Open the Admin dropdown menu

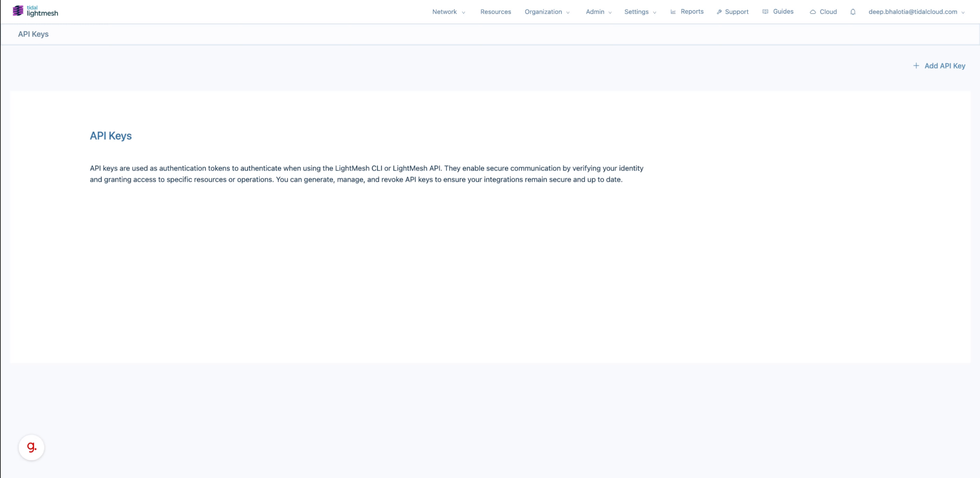click(x=598, y=12)
